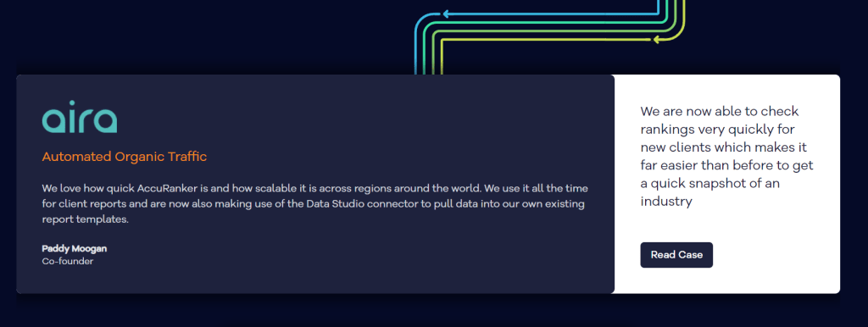Image resolution: width=868 pixels, height=327 pixels.
Task: Open the Read Case button
Action: [x=676, y=255]
